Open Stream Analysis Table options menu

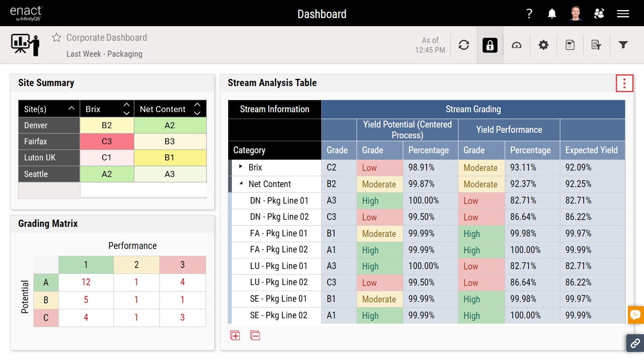pyautogui.click(x=624, y=83)
